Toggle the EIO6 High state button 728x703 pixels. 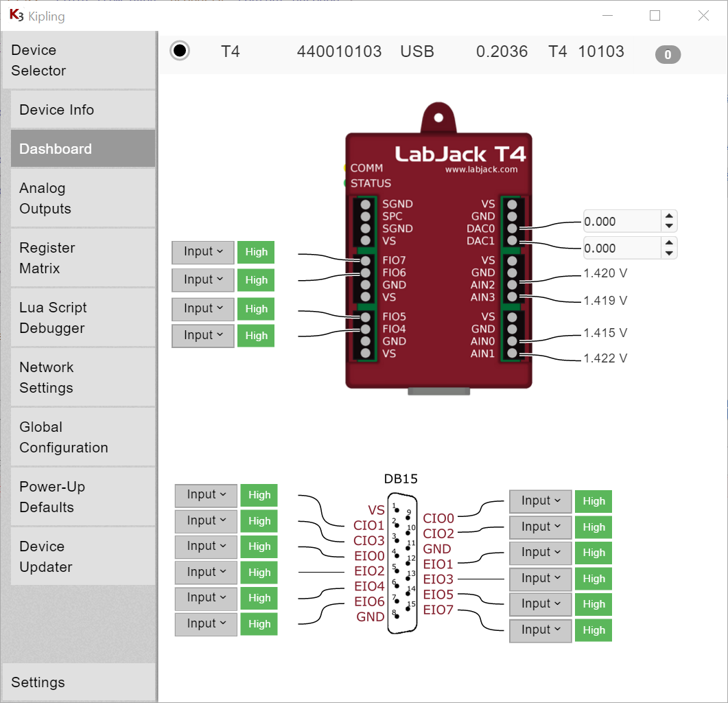point(259,624)
